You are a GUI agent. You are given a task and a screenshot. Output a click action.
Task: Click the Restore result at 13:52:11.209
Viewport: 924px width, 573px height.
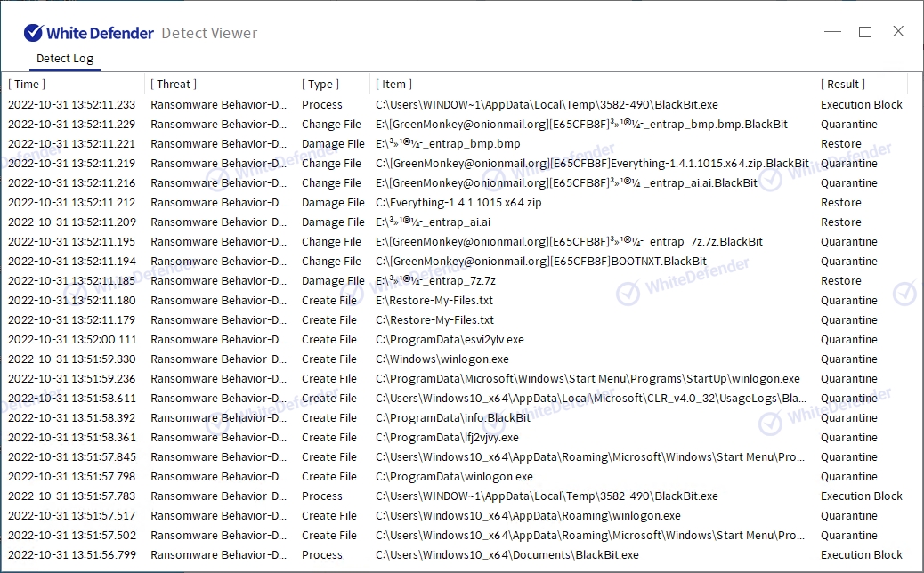pos(841,222)
